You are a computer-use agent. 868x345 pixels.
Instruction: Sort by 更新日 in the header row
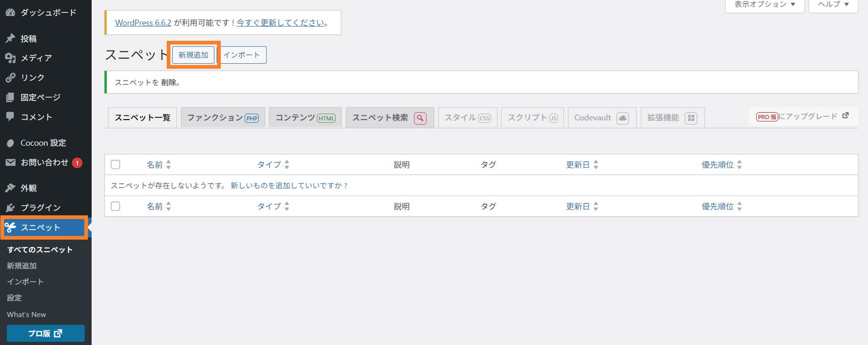(582, 164)
